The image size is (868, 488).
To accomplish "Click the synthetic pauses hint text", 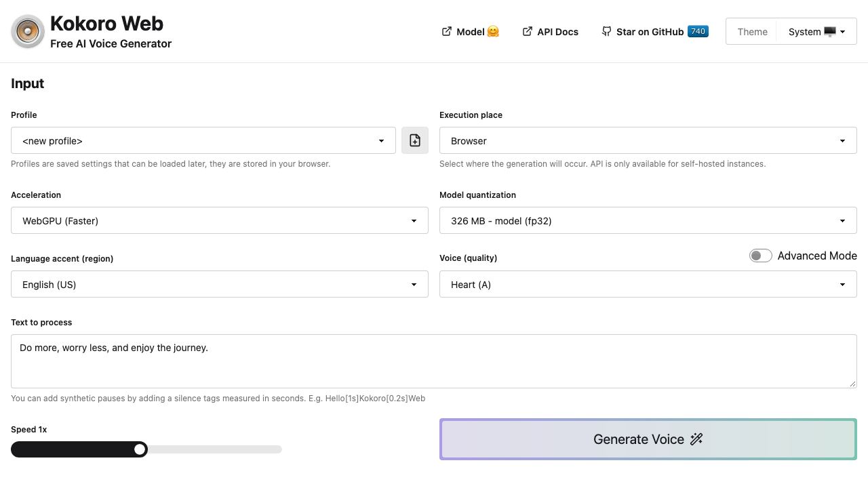I will click(218, 399).
